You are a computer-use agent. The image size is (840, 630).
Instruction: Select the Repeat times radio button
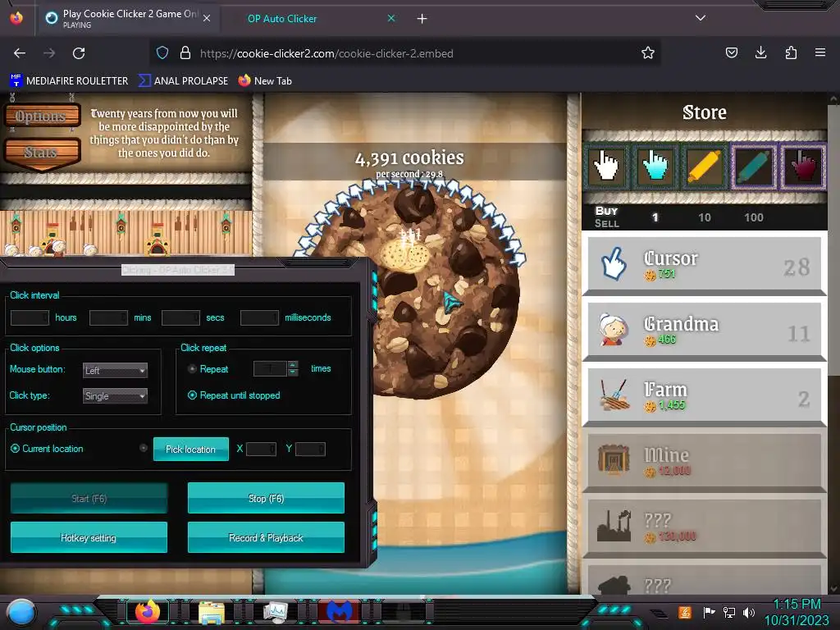coord(192,368)
